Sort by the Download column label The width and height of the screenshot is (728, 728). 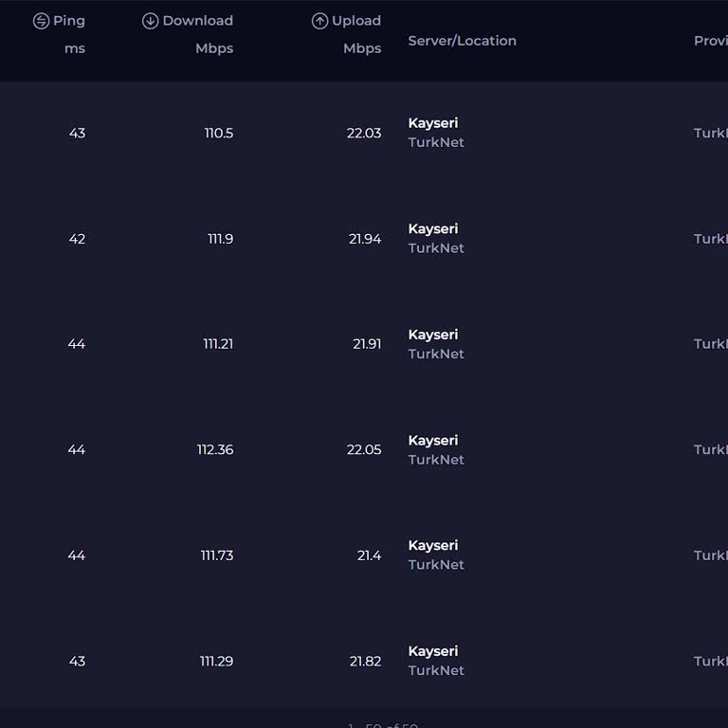tap(198, 21)
